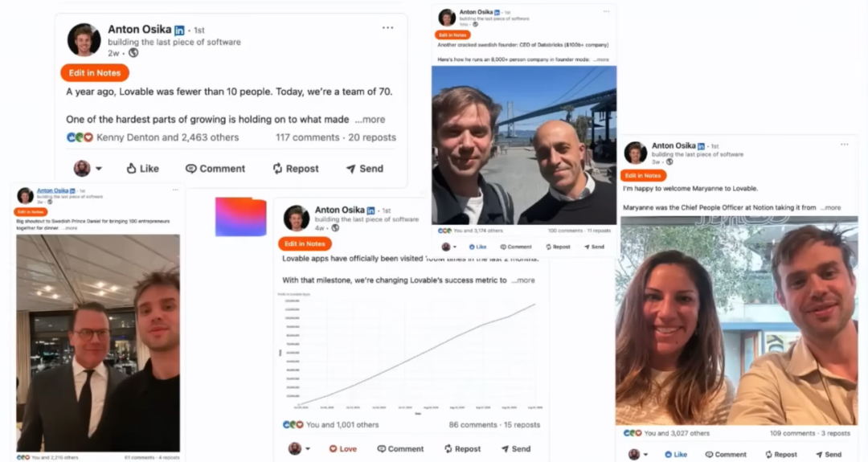Screen dimensions: 868x462
Task: Open profile switcher dropdown under team of 70 post
Action: point(88,168)
